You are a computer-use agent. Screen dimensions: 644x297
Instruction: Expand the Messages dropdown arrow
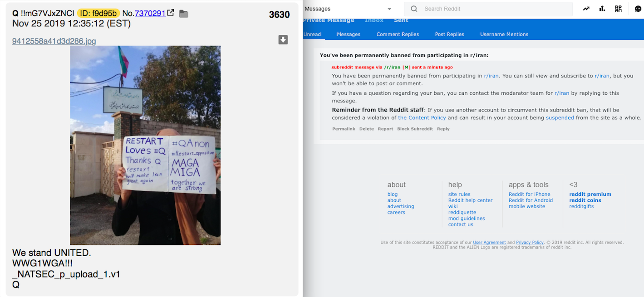(389, 9)
